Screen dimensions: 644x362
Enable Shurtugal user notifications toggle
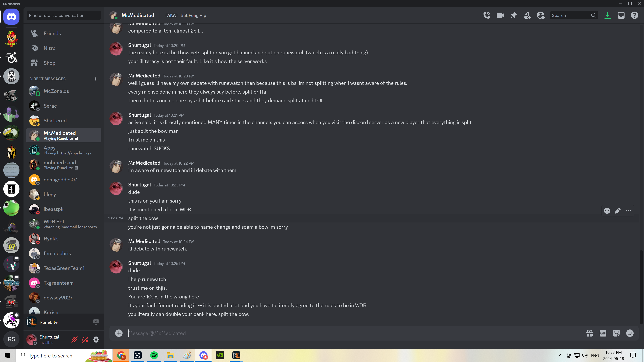click(85, 340)
